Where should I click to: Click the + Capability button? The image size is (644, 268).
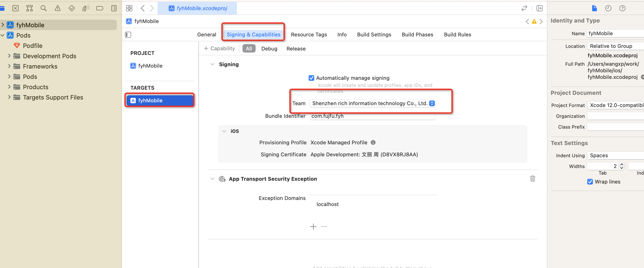point(219,48)
